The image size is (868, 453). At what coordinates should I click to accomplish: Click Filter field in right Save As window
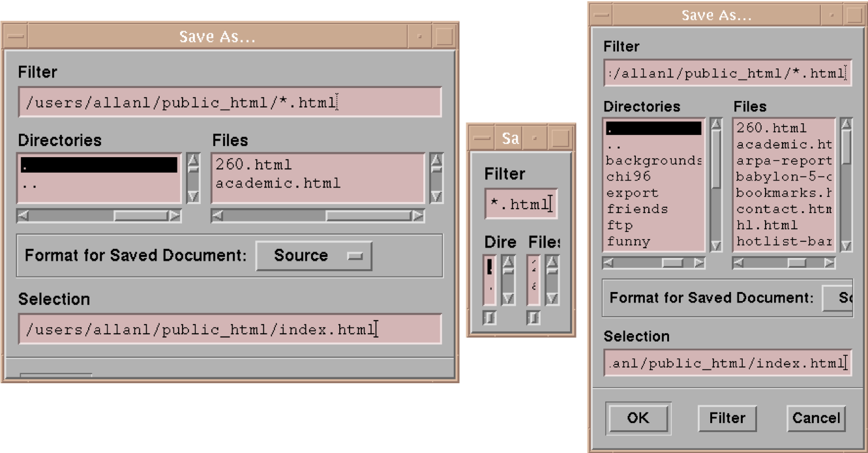click(728, 74)
